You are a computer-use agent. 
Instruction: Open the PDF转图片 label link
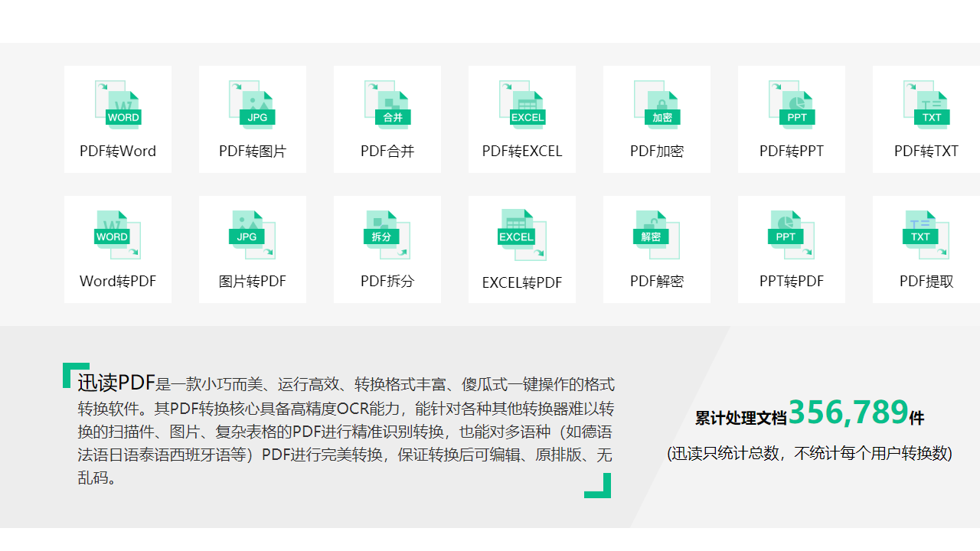253,151
